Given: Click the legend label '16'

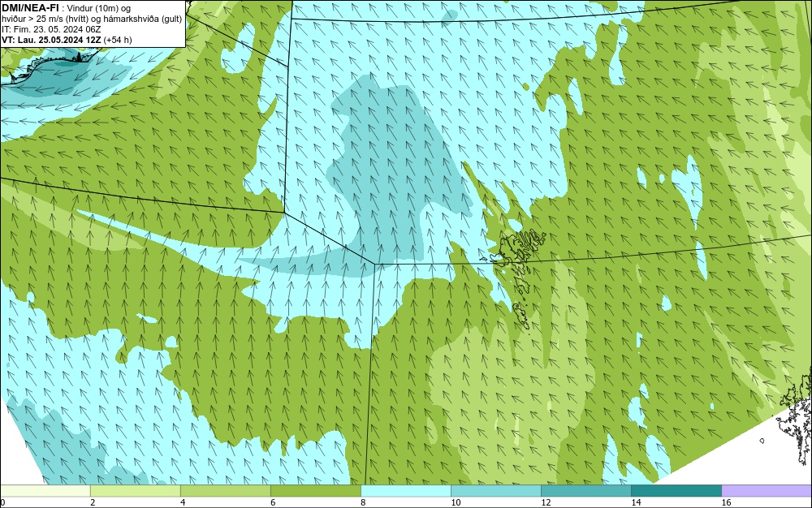Looking at the screenshot, I should click(x=726, y=502).
